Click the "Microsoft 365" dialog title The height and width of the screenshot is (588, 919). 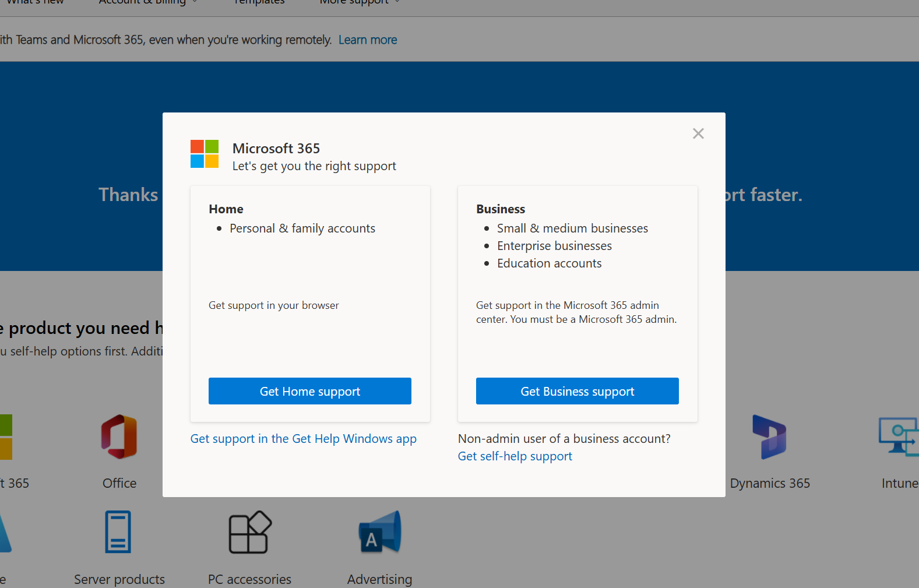(276, 149)
